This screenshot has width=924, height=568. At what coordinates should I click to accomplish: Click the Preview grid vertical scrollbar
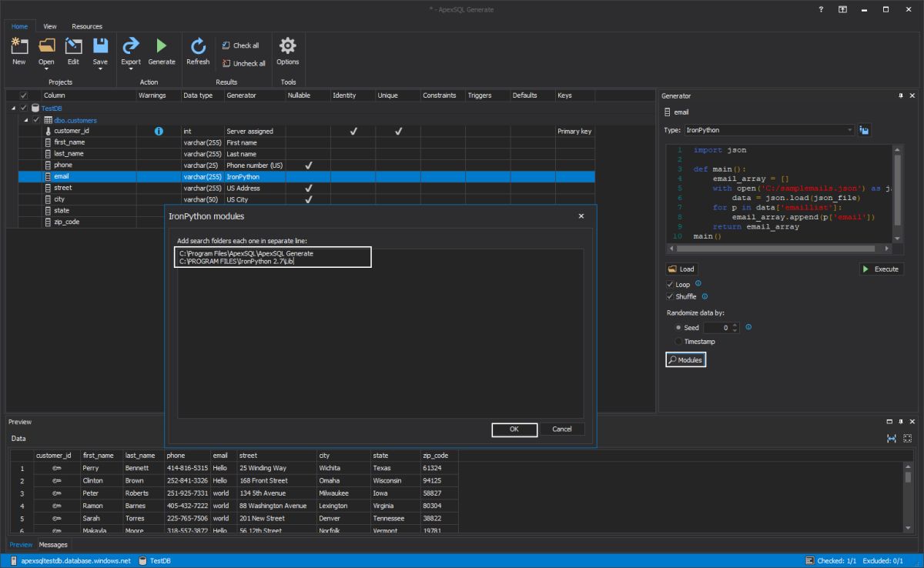coord(908,496)
